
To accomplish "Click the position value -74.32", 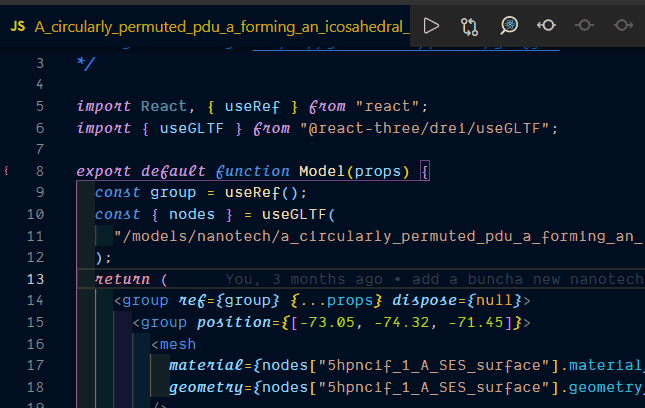I will pyautogui.click(x=401, y=322).
